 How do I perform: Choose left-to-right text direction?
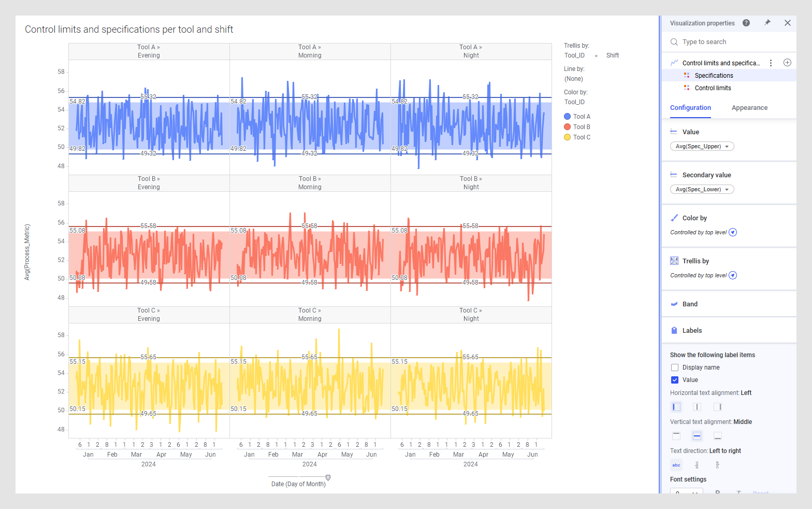[676, 465]
